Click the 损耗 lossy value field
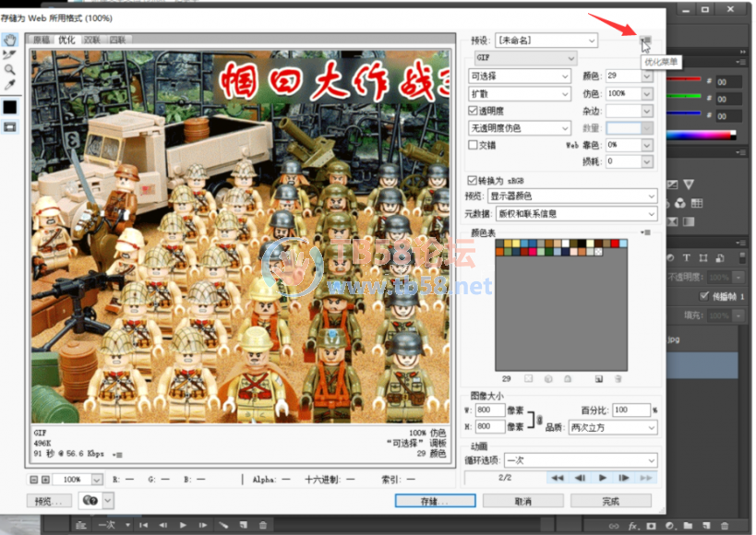Screen dimensions: 756x535 tap(624, 161)
